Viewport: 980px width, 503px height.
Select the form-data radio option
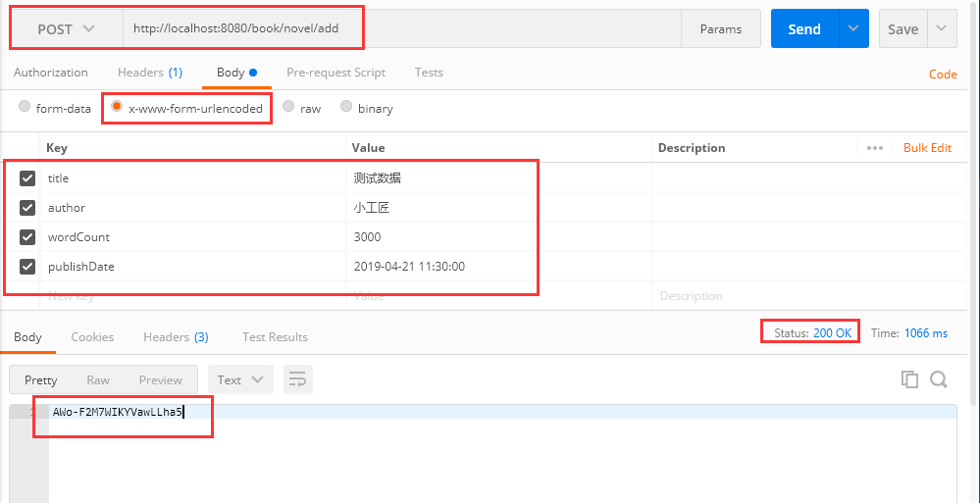(25, 106)
